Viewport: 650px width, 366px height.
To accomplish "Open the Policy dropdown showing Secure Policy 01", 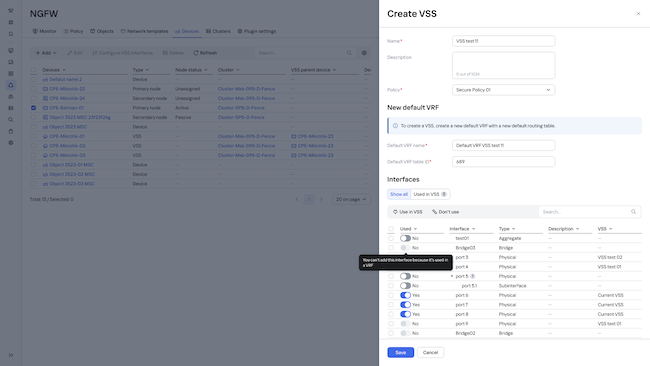I will pos(503,90).
